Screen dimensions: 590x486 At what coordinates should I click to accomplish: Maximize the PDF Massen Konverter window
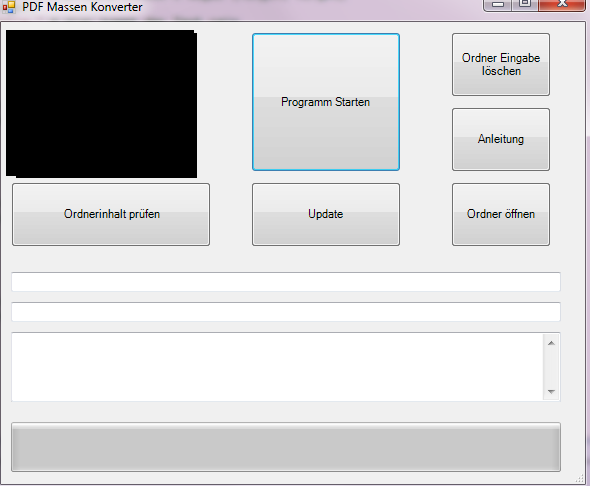525,5
